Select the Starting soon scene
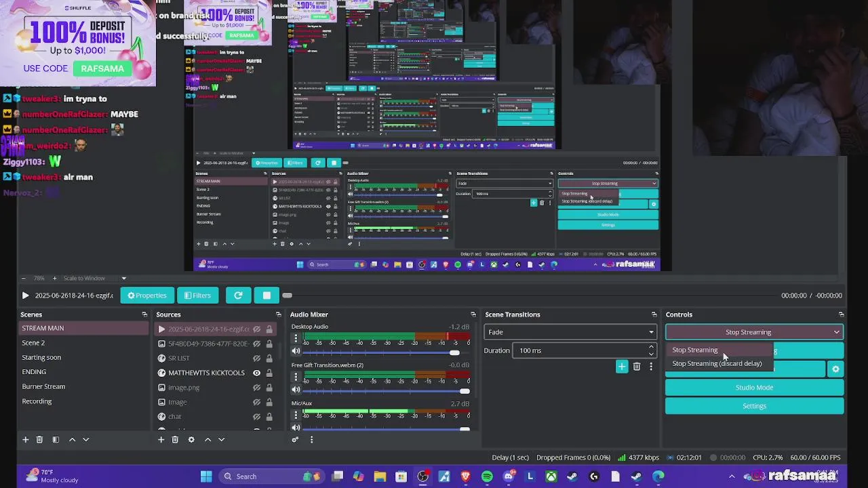This screenshot has width=868, height=488. point(84,357)
